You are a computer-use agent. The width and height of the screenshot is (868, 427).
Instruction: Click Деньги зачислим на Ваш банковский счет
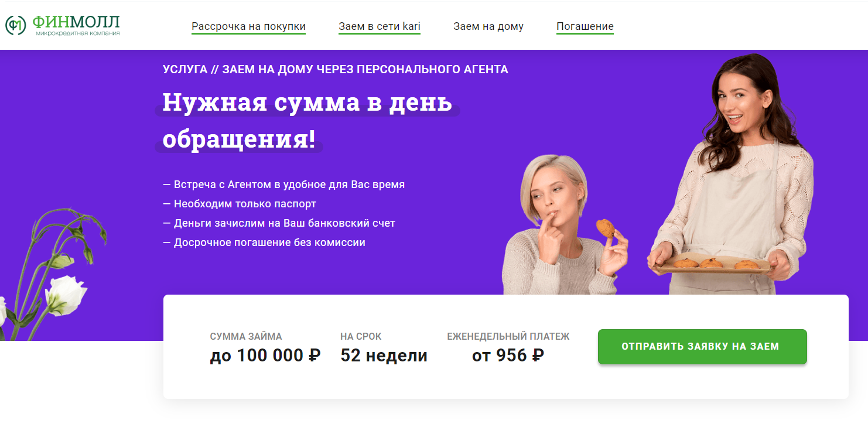point(279,223)
